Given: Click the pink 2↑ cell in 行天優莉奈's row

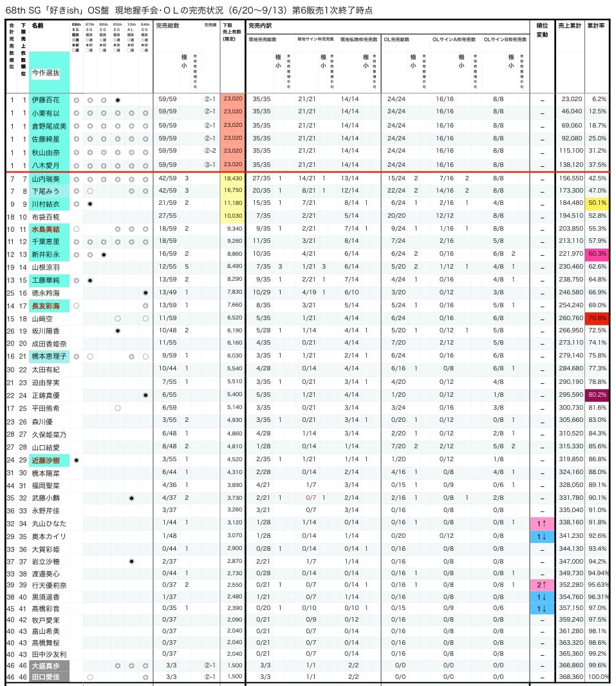Looking at the screenshot, I should 542,584.
